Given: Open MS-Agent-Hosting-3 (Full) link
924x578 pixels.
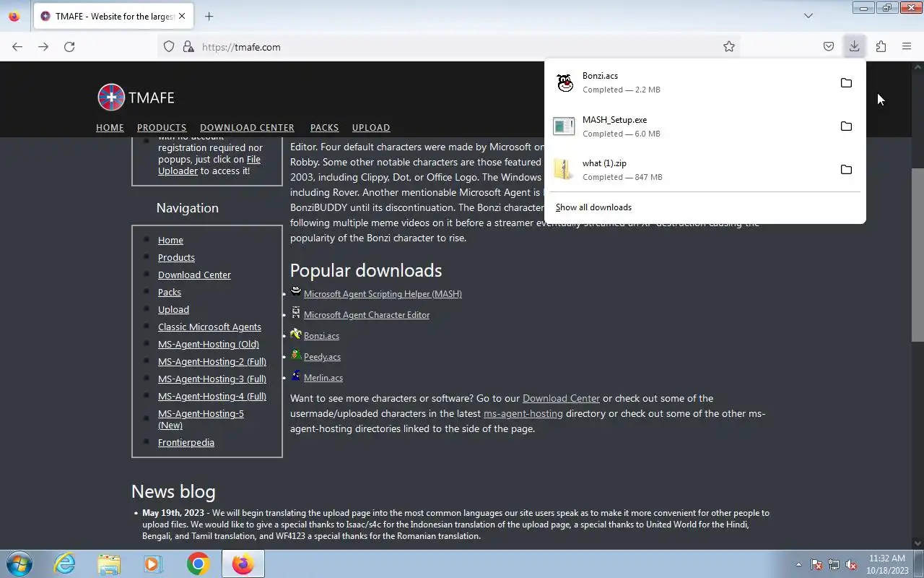Looking at the screenshot, I should [x=212, y=379].
